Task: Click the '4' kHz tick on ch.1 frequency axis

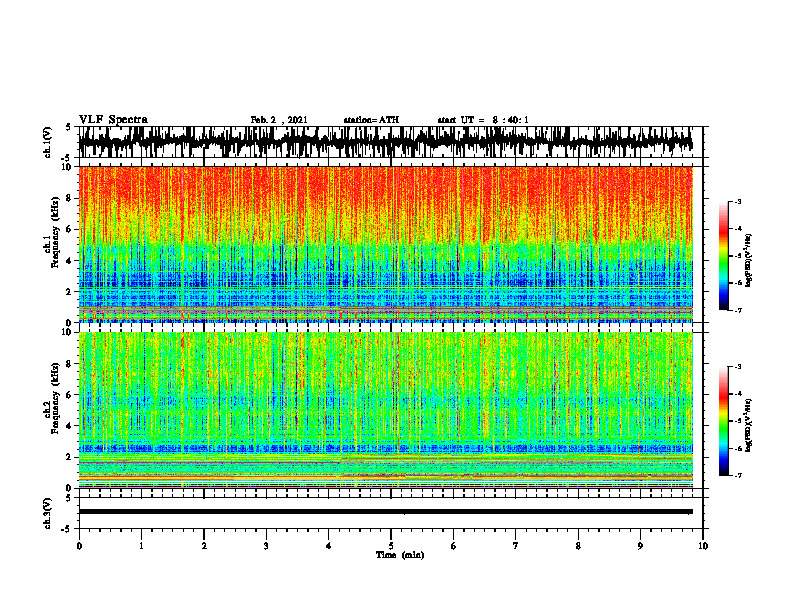Action: click(x=70, y=261)
